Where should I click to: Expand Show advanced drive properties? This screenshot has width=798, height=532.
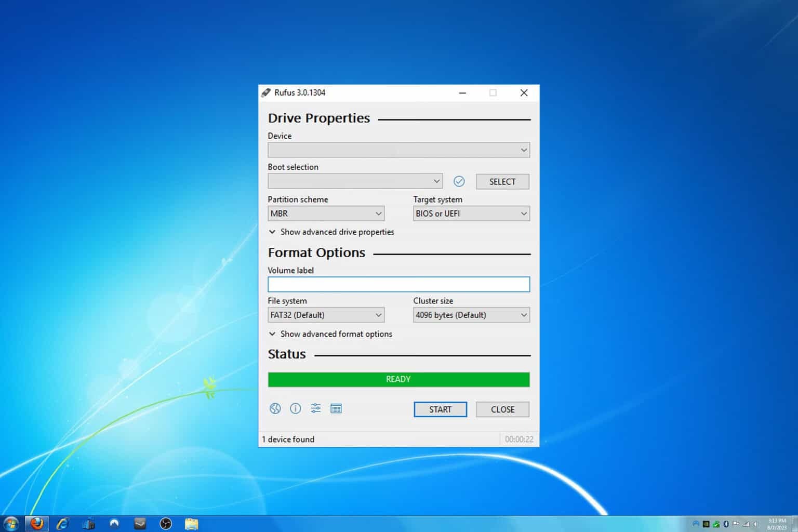pyautogui.click(x=337, y=232)
